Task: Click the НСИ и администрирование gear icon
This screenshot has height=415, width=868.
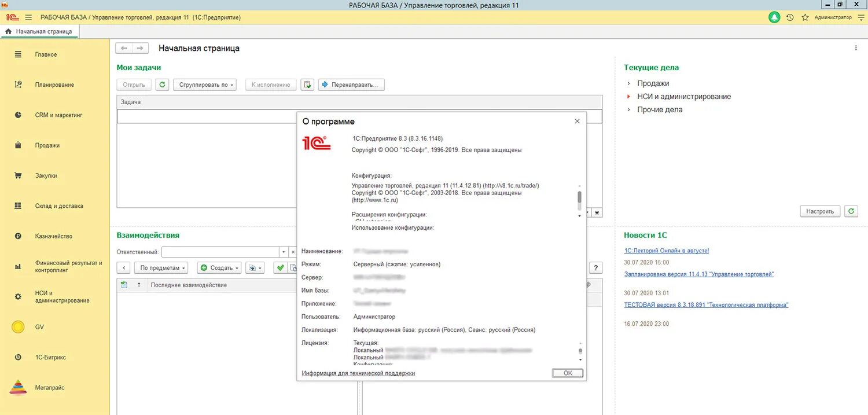Action: [x=18, y=296]
